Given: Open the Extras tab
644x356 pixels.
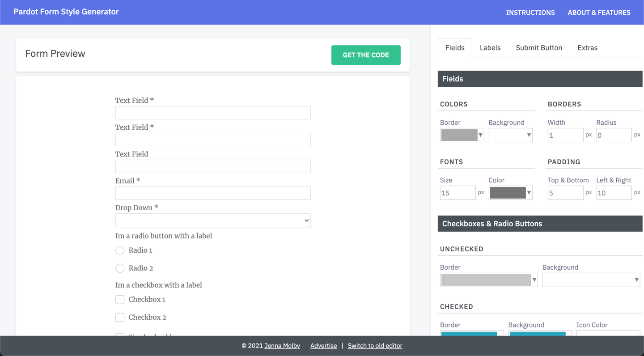Looking at the screenshot, I should tap(587, 48).
